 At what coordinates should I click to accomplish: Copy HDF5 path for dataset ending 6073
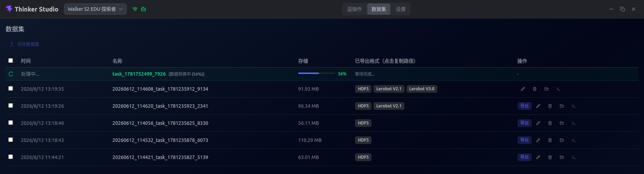pos(363,140)
